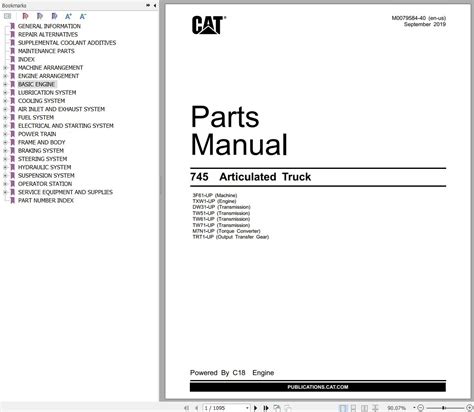Screen dimensions: 474x412
Task: Go to next page arrow
Action: pos(256,408)
